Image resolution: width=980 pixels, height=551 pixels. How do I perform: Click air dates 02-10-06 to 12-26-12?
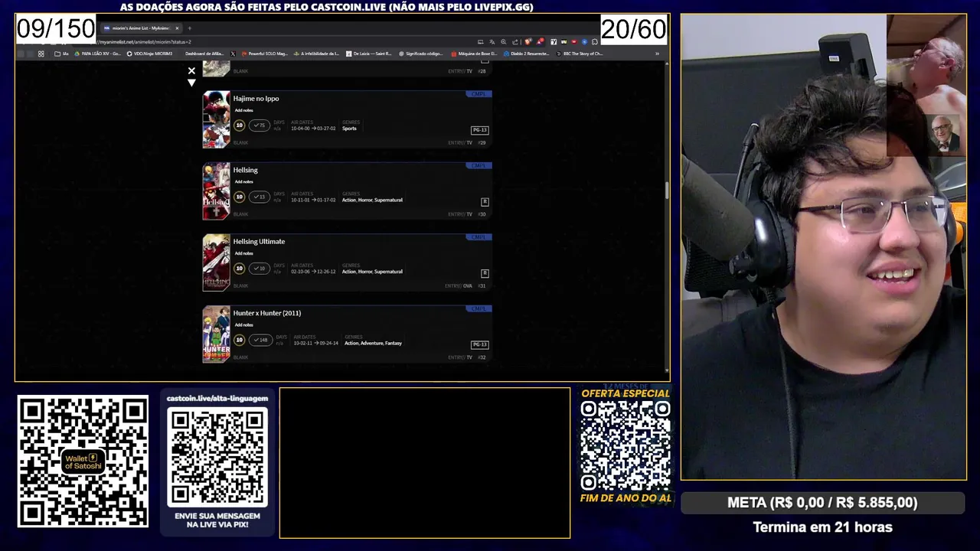313,272
